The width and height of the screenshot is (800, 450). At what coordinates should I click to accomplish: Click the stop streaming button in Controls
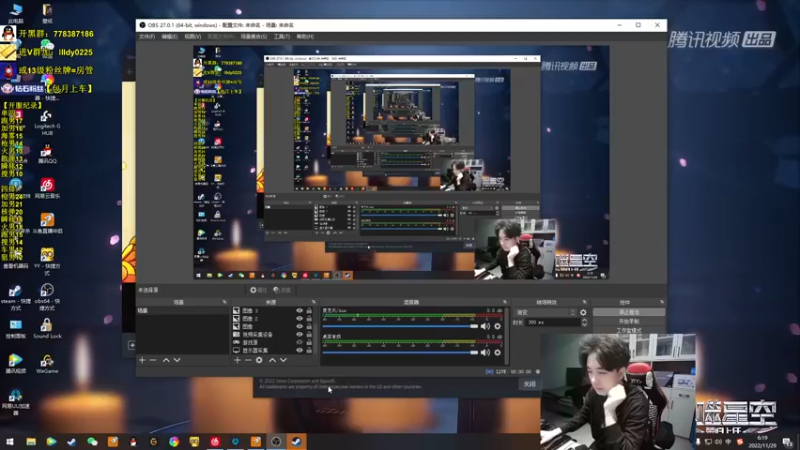click(629, 312)
